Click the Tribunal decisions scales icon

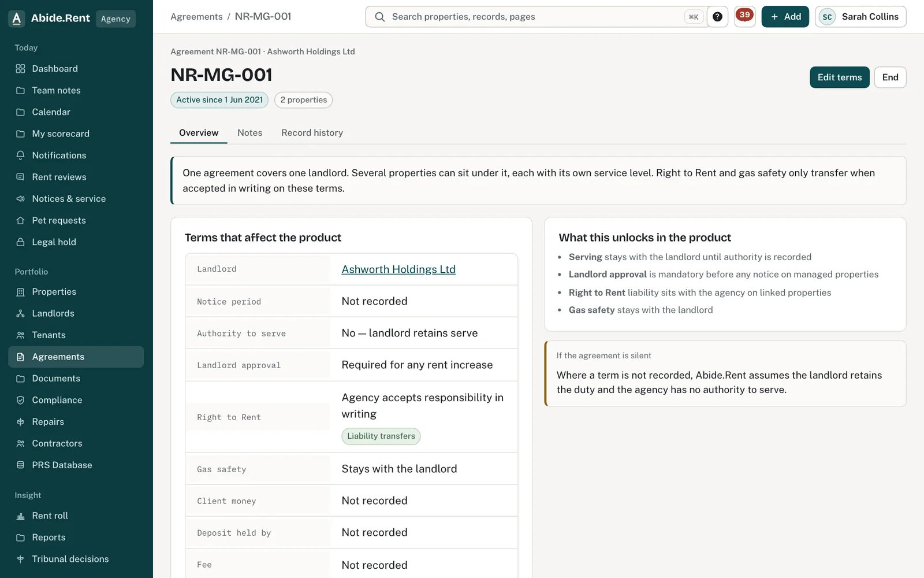(x=20, y=559)
